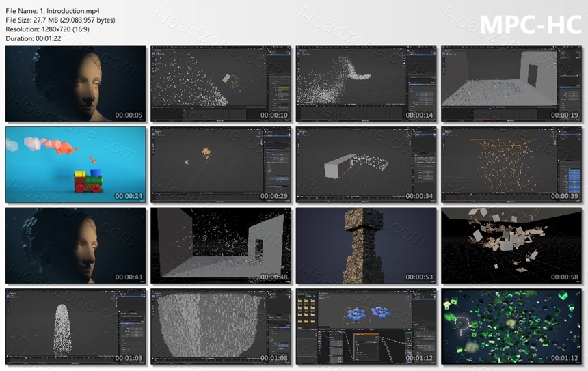The width and height of the screenshot is (588, 371).
Task: Open the room scene frame at 00:00:19
Action: [x=511, y=83]
